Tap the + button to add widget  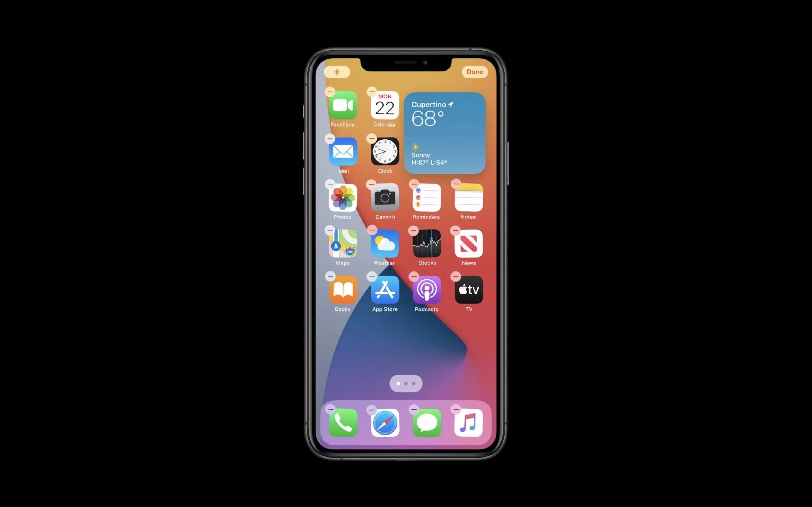pos(337,72)
